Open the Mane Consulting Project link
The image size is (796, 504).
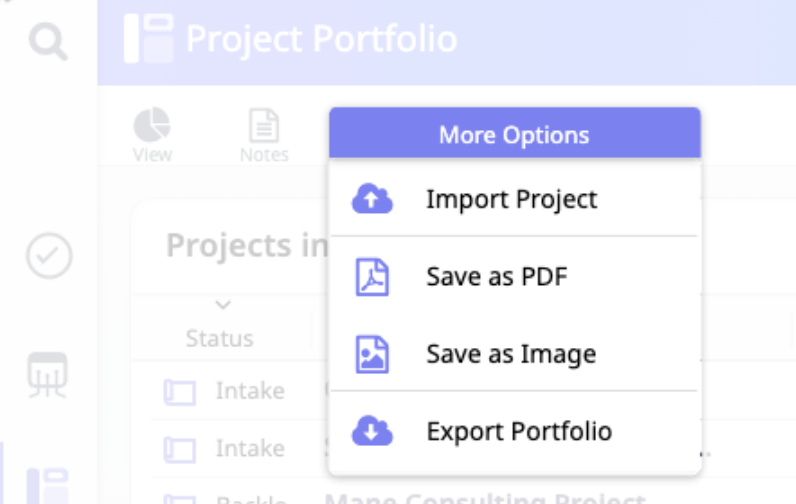485,497
